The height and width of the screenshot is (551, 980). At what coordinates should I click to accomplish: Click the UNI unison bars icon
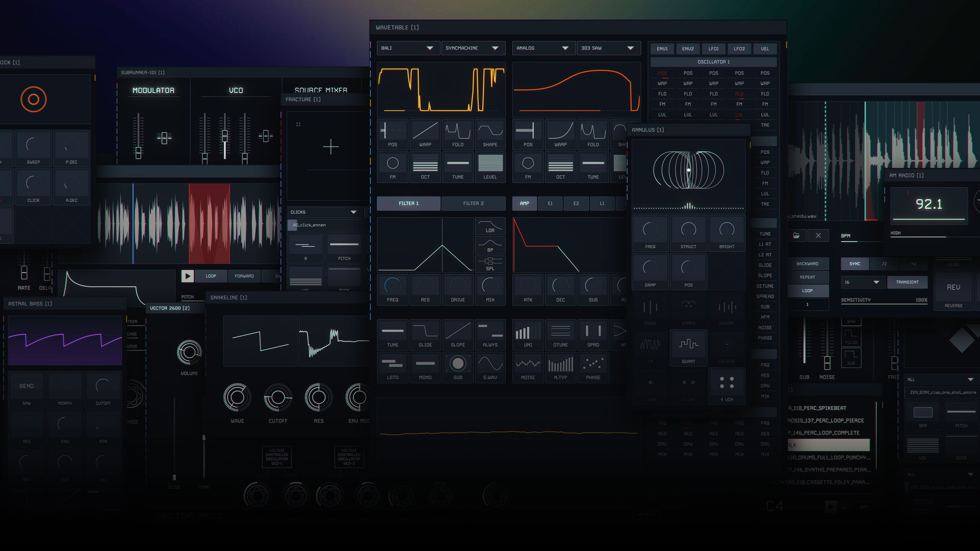pos(528,331)
